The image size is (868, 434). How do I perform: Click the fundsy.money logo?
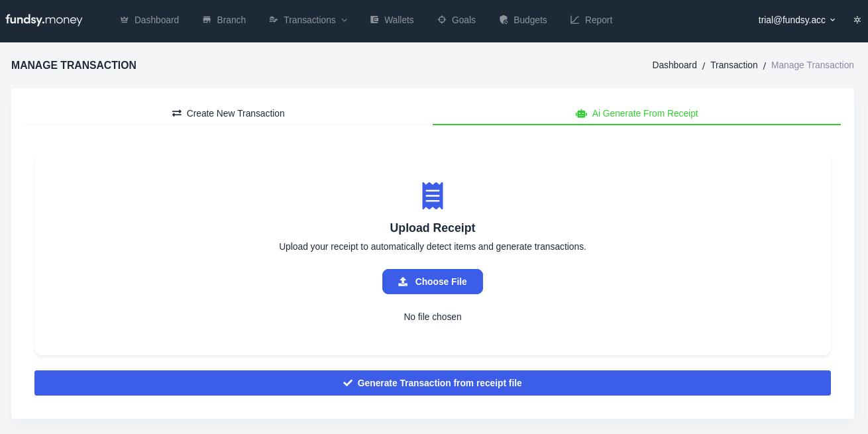[x=44, y=20]
